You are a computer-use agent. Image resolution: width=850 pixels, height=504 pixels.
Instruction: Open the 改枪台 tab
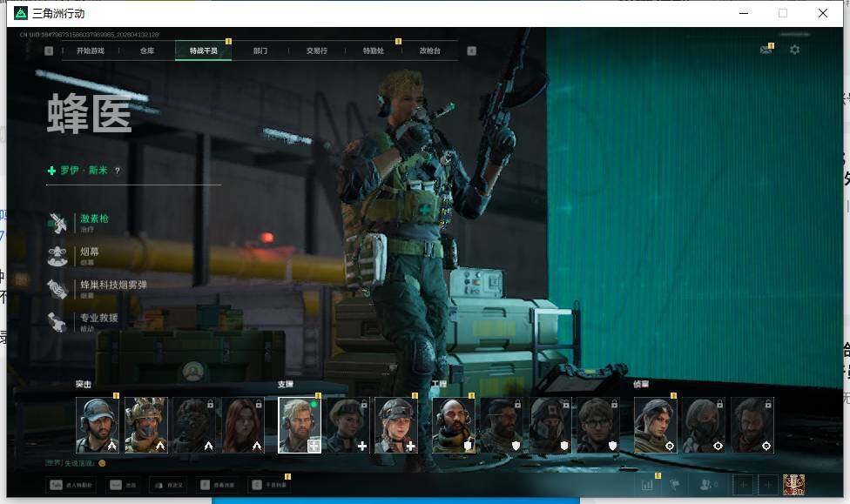(x=429, y=51)
